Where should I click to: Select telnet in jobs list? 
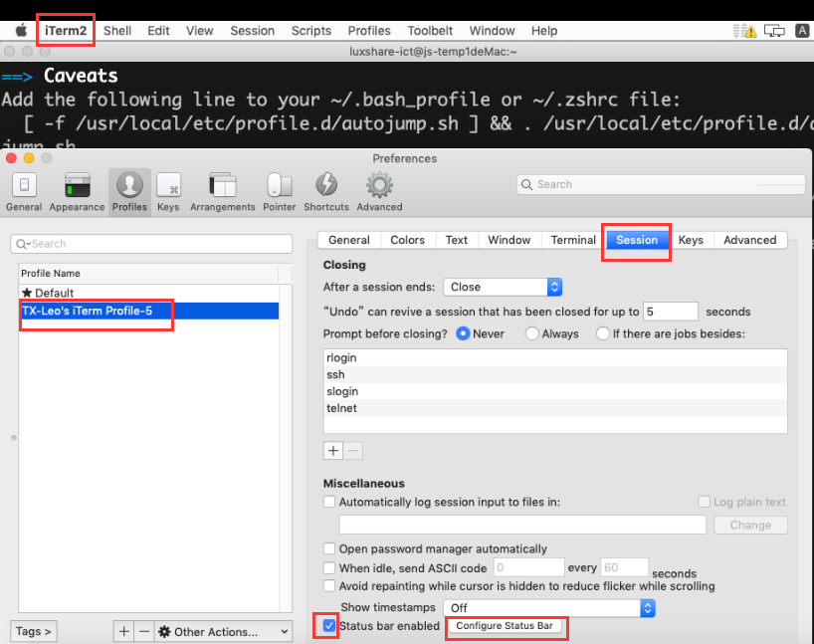click(x=555, y=408)
